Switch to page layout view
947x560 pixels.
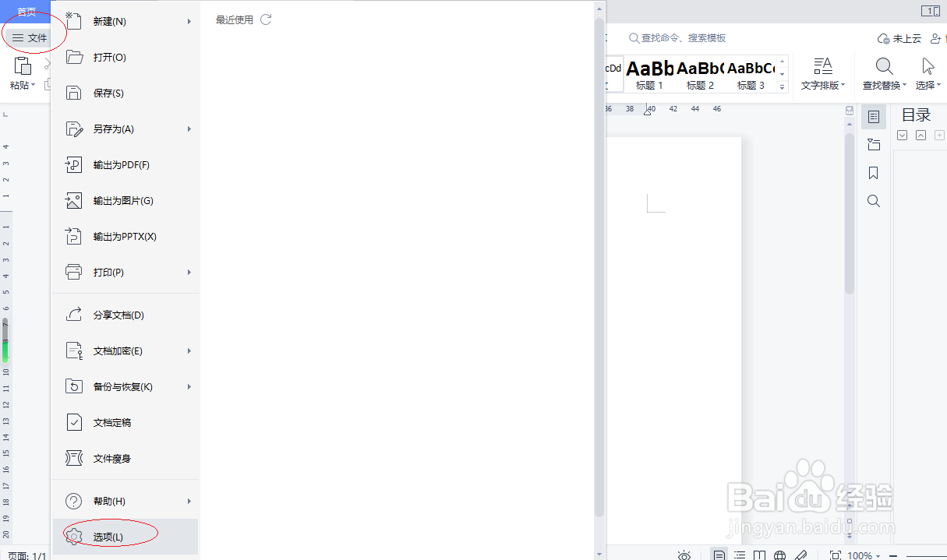click(x=719, y=555)
